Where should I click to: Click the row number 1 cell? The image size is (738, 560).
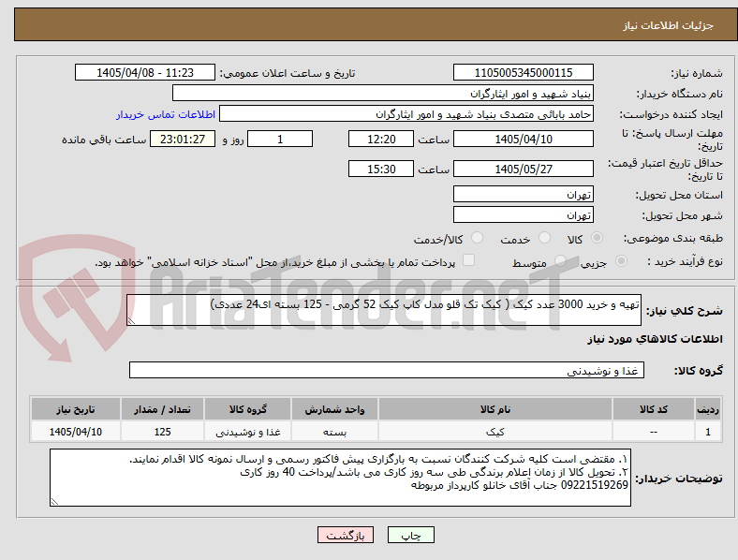(x=708, y=432)
